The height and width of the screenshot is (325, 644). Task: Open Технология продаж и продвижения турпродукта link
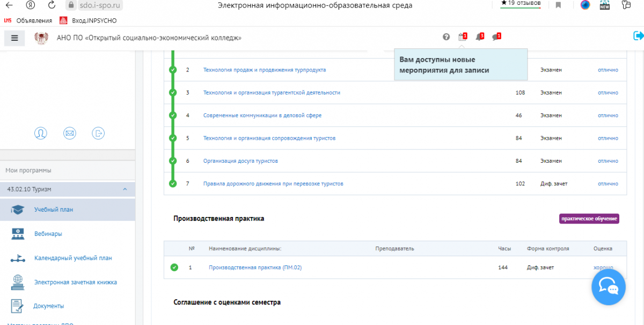tap(264, 70)
